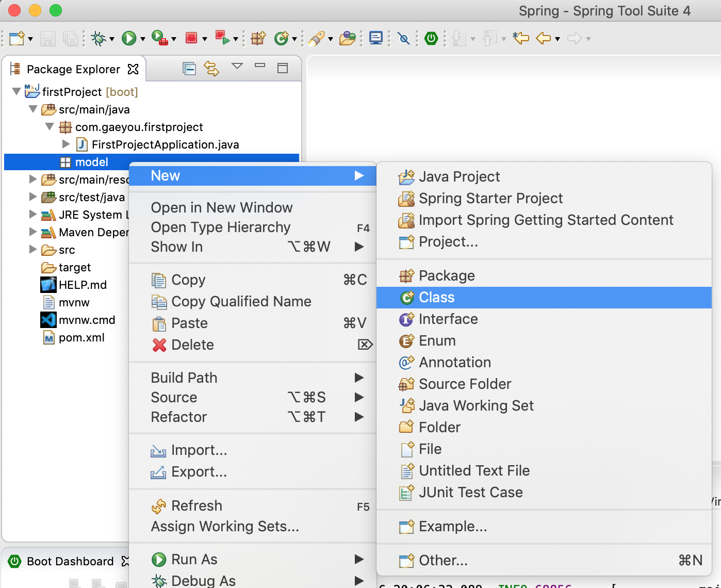Create a new JUnit Test Case
Screen dimensions: 721x588
544,493
